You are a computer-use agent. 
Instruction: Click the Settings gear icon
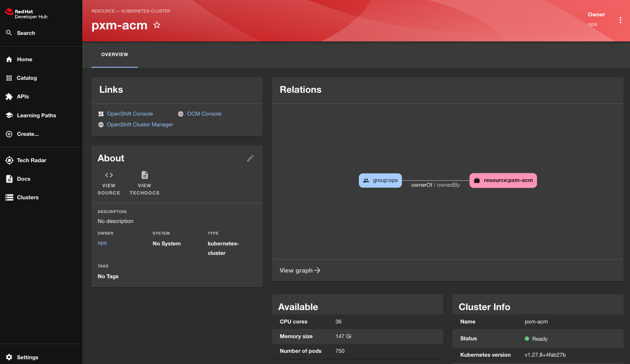coord(9,357)
